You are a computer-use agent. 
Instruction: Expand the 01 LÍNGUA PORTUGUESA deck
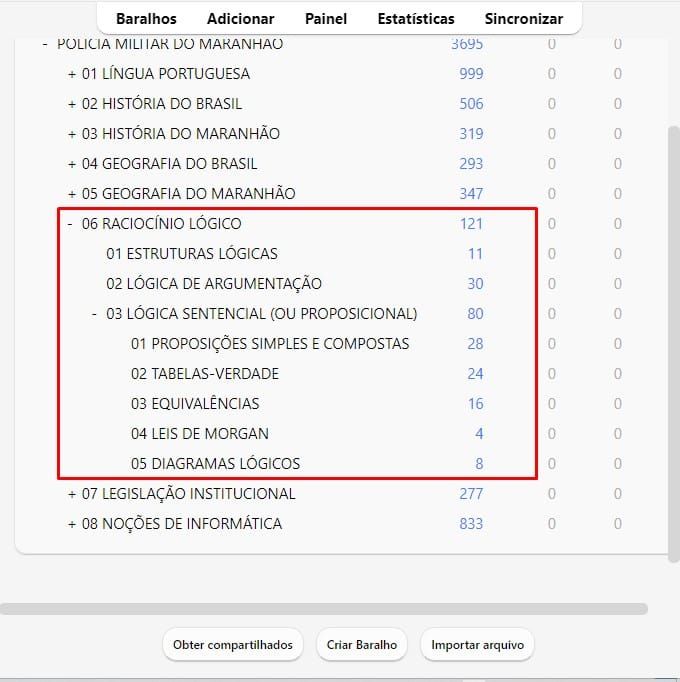[x=72, y=74]
